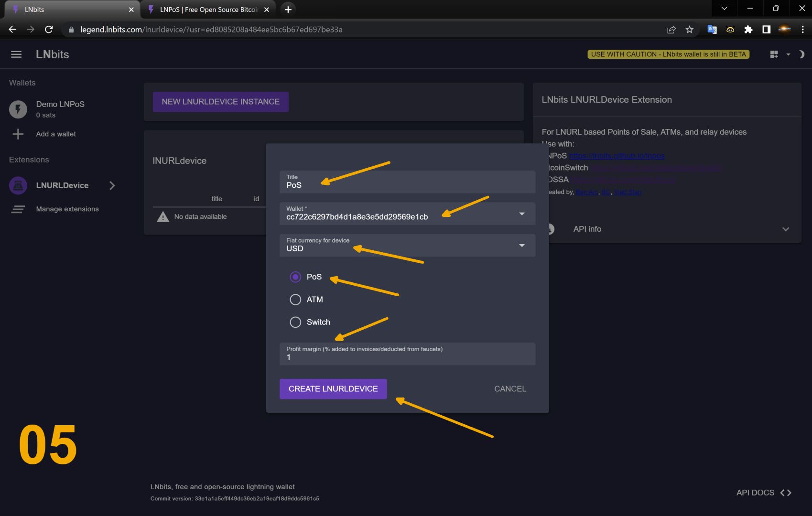The width and height of the screenshot is (812, 516).
Task: Open a new browser tab
Action: (x=288, y=10)
